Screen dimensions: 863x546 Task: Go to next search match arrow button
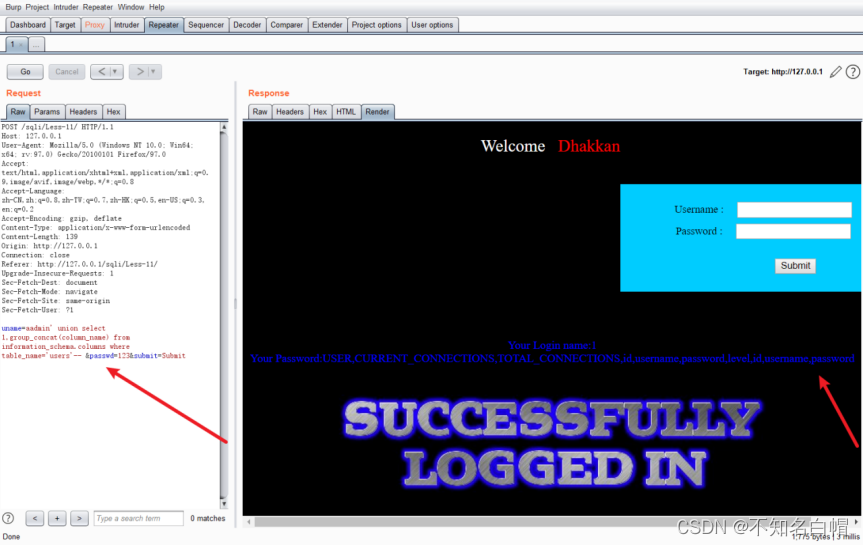(x=79, y=518)
